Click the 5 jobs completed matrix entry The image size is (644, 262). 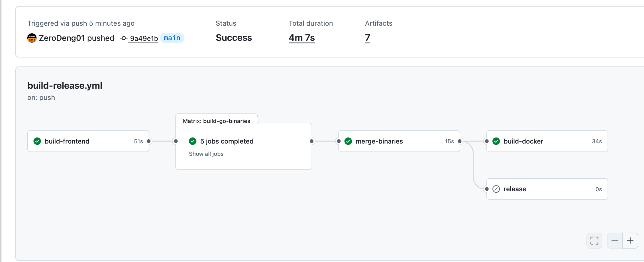click(x=227, y=141)
